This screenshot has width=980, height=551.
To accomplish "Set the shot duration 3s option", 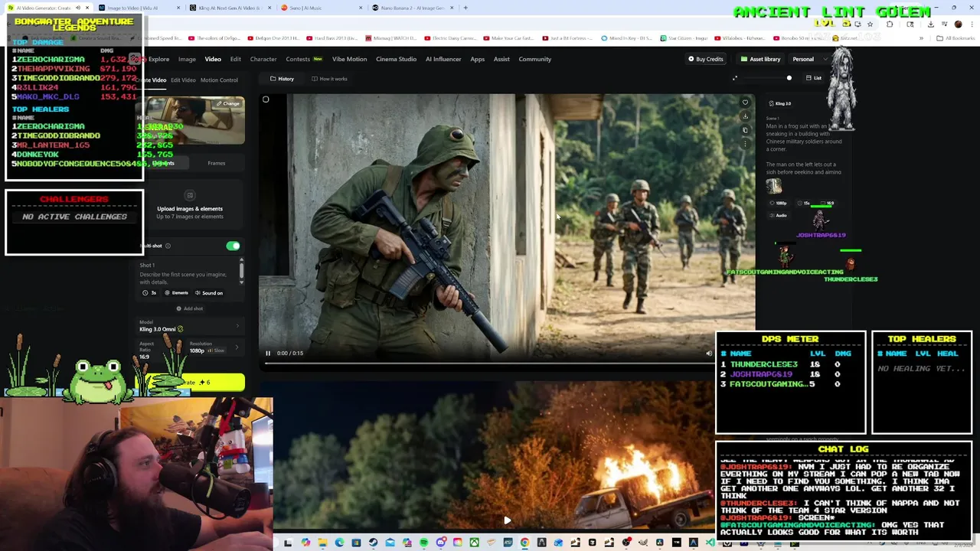I will pos(149,293).
